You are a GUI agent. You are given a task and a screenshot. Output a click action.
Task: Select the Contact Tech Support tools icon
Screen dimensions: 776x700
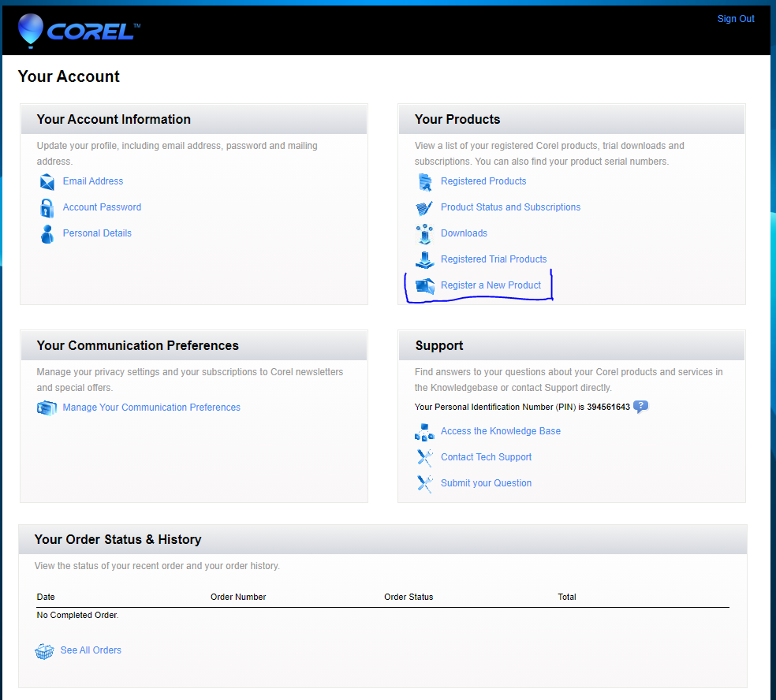[424, 457]
